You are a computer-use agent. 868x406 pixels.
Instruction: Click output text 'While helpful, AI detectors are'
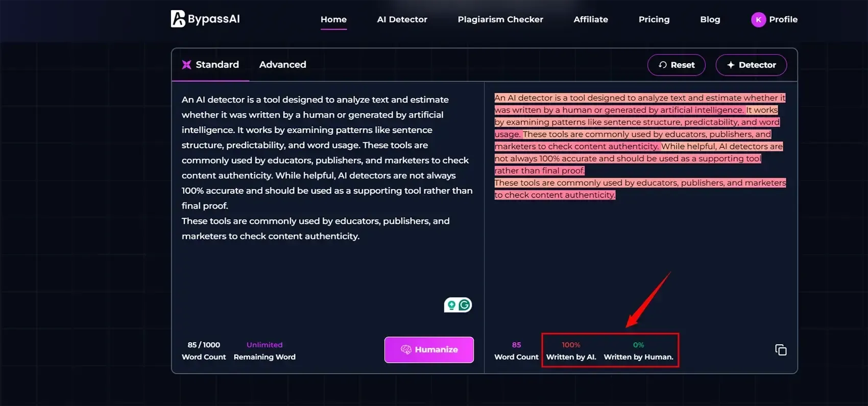[722, 146]
